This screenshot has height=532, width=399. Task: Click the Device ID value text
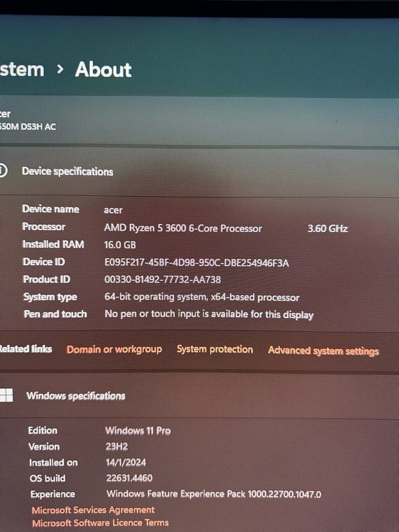[x=197, y=263]
